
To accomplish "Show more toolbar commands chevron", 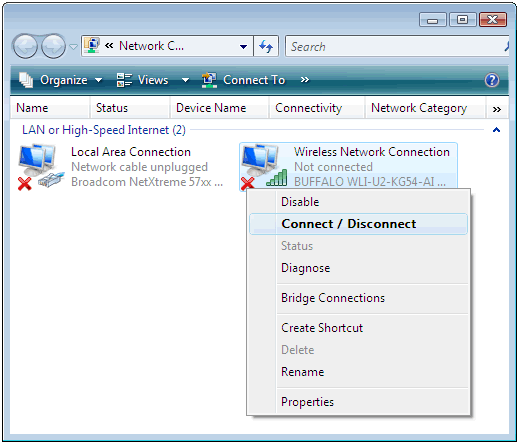I will (304, 80).
